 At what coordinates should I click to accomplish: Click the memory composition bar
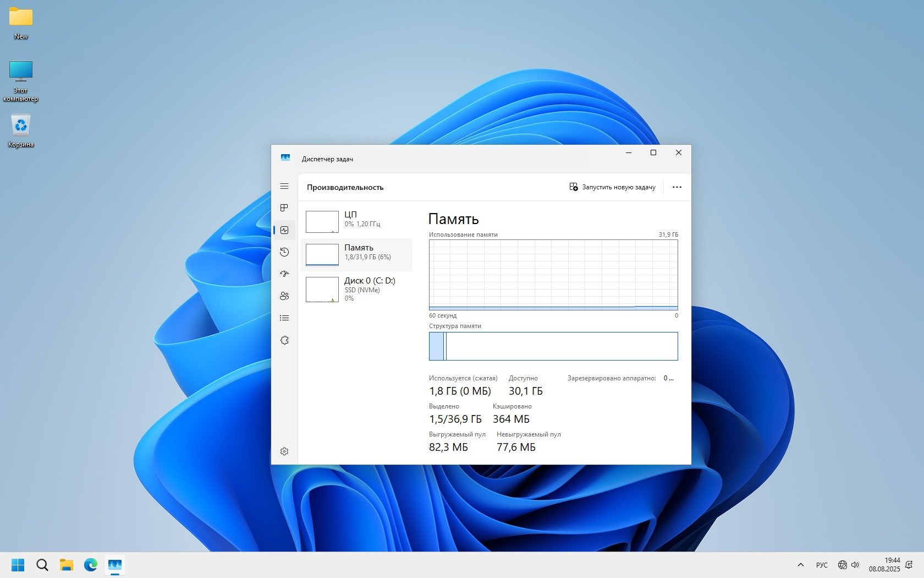point(553,346)
